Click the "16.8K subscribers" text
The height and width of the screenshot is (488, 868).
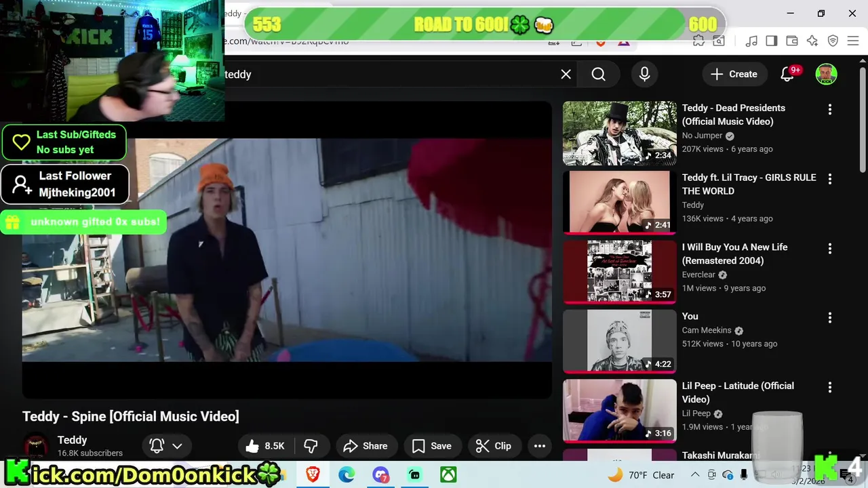[90, 453]
